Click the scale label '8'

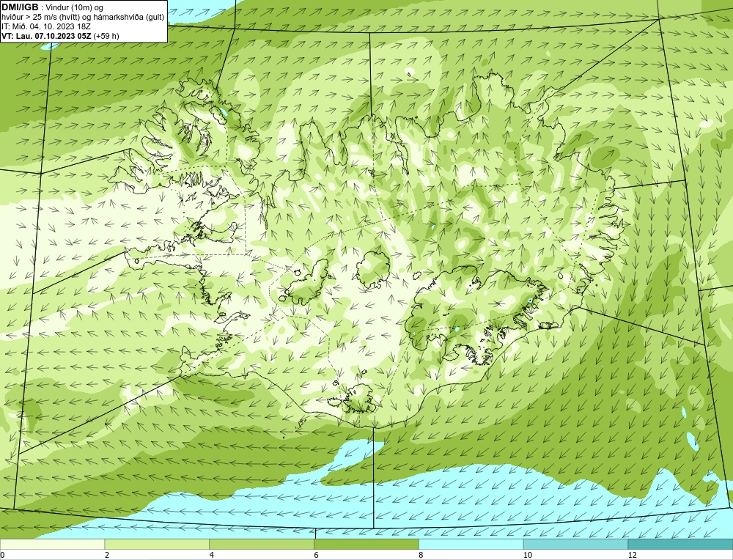[x=421, y=555]
